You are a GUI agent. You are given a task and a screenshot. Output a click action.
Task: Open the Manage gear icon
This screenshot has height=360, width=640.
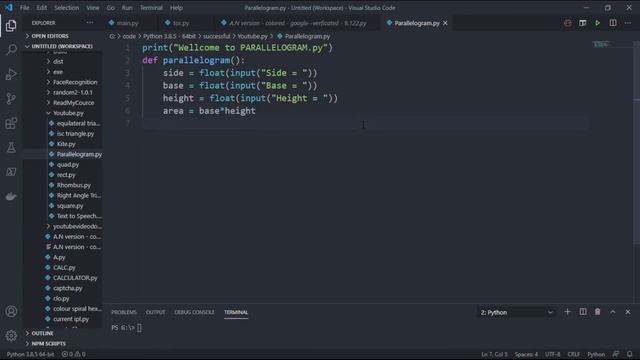[11, 336]
